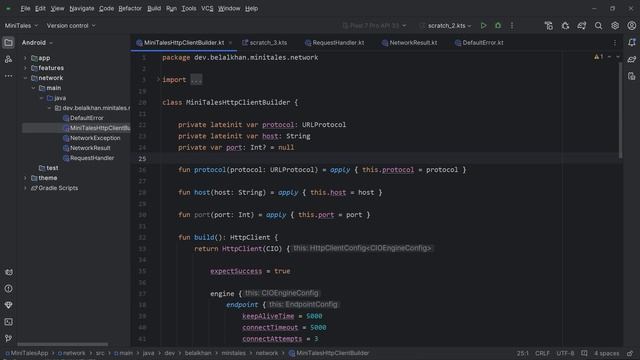
Task: Open the File menu
Action: pos(25,9)
